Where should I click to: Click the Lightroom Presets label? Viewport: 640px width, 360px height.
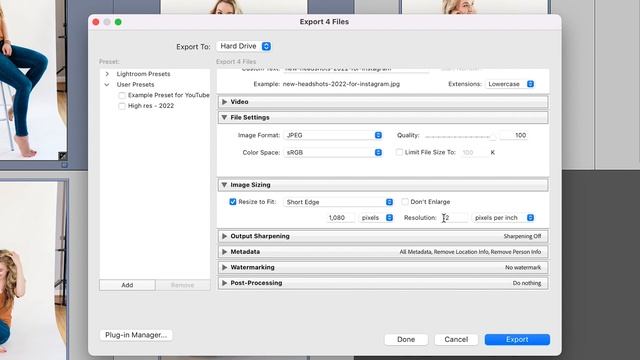point(143,74)
